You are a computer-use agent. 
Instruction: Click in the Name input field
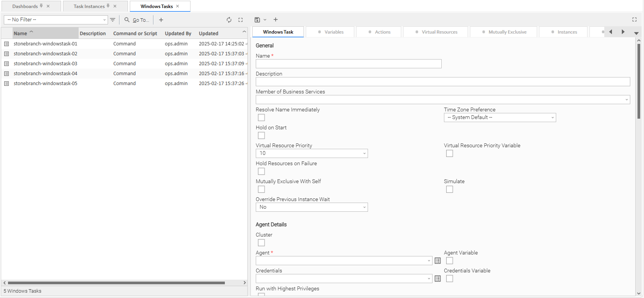(348, 64)
